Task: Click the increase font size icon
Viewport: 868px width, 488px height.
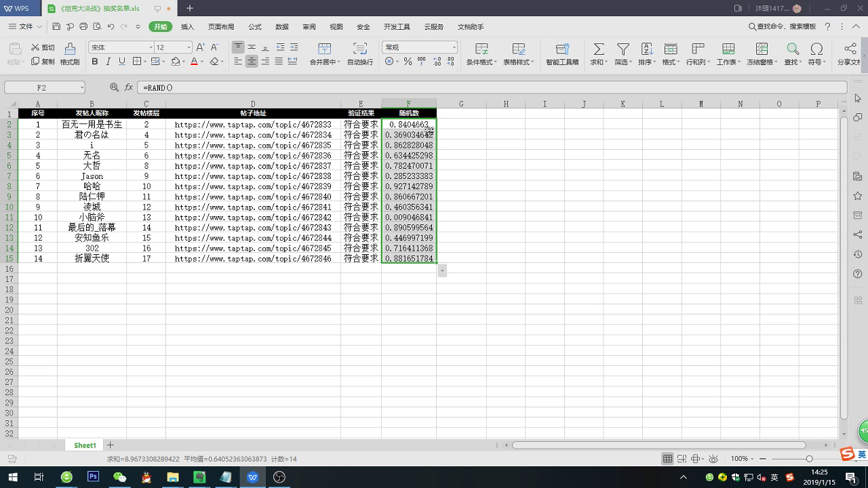Action: point(200,47)
